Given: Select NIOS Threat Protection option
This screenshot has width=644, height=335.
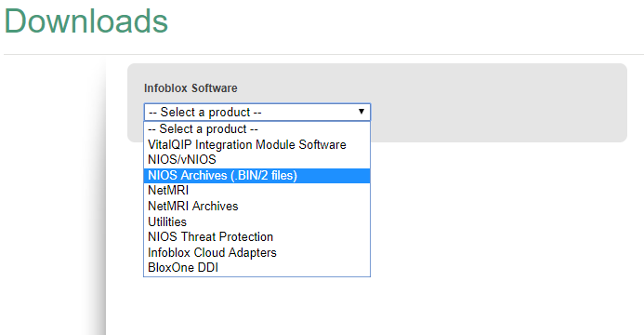Looking at the screenshot, I should coord(256,237).
